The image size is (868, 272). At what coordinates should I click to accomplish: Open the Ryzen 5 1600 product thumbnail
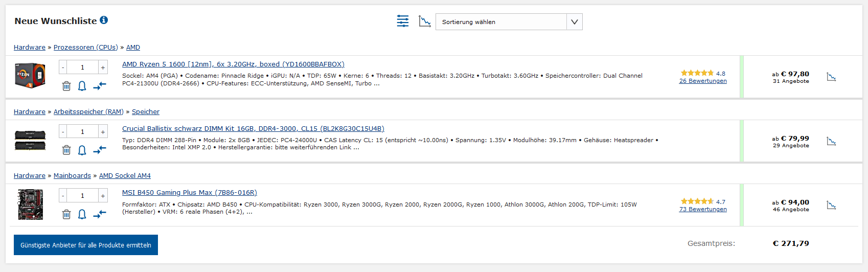click(30, 76)
